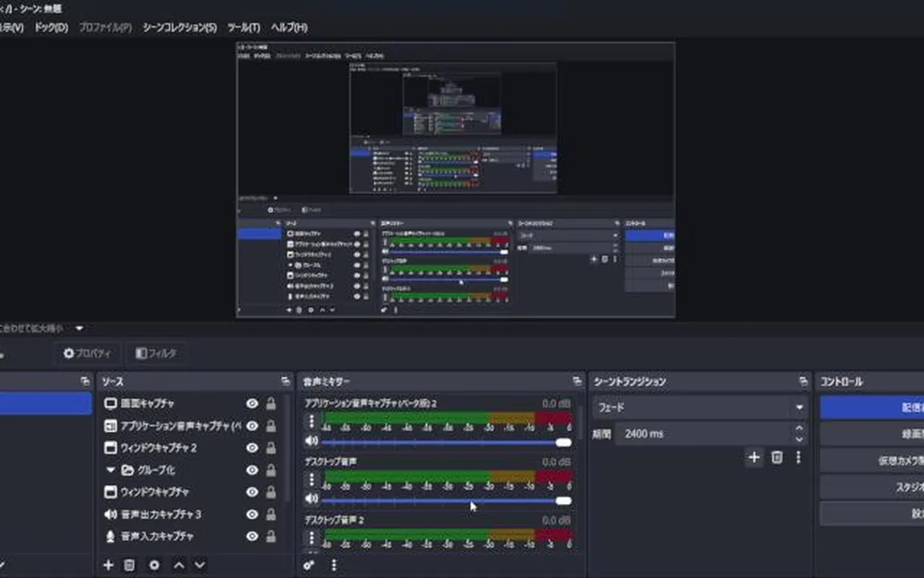The image size is (924, 578).
Task: Enable スタジオ mode button
Action: pyautogui.click(x=872, y=487)
